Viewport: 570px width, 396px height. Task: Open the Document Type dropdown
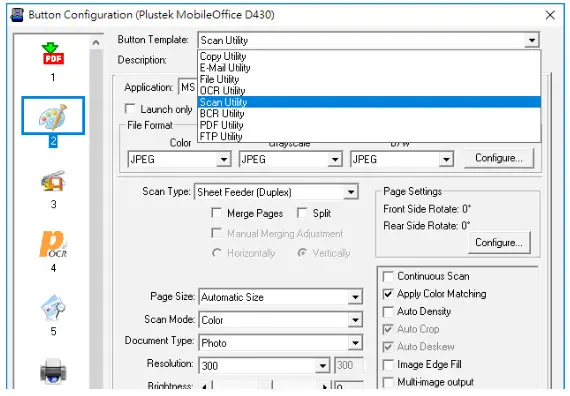(355, 343)
